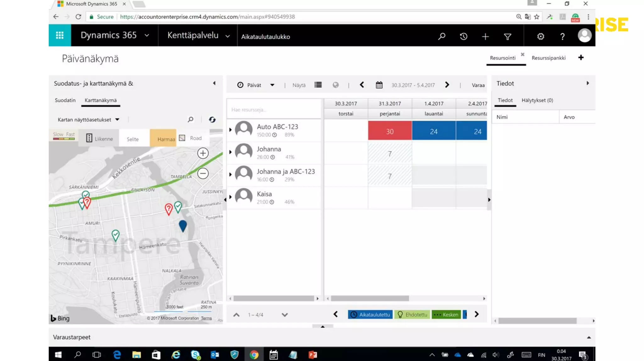Switch schedule board to list view icon

tap(318, 85)
